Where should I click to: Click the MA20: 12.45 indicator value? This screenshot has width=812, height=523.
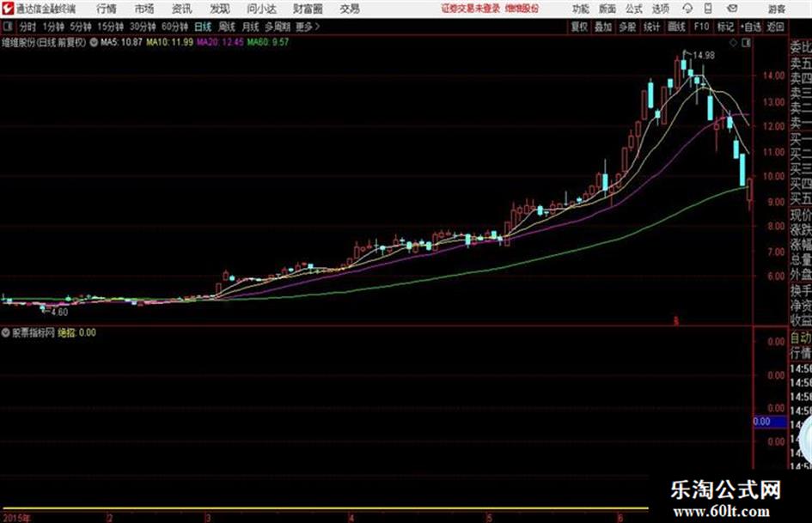tap(220, 42)
